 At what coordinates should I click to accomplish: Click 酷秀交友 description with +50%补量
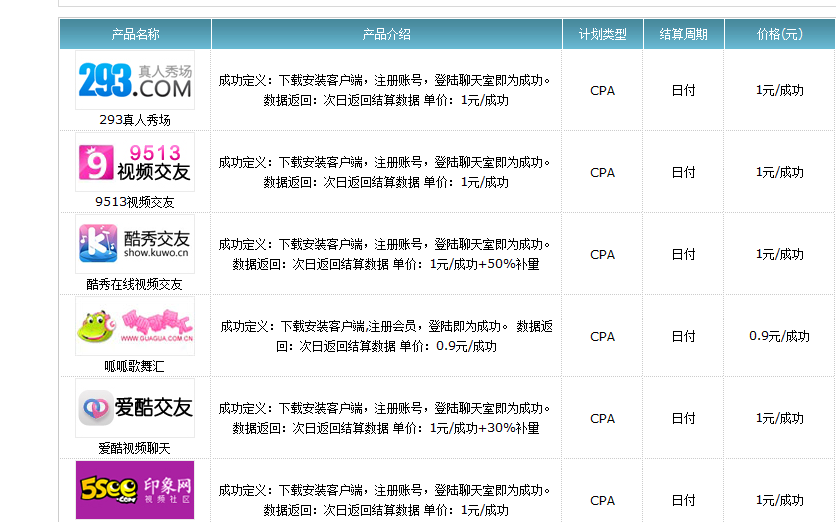coord(386,254)
